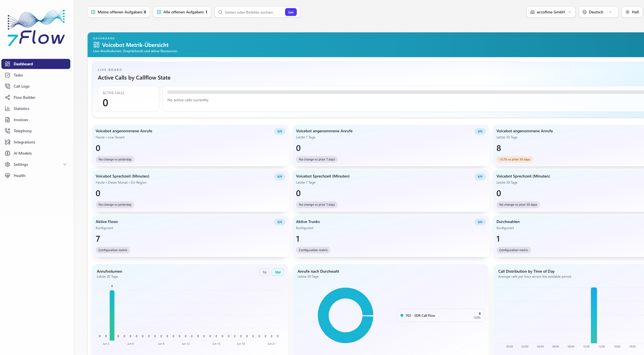Open the Dashboard menu item
Screen dimensions: 644x355
[36, 64]
